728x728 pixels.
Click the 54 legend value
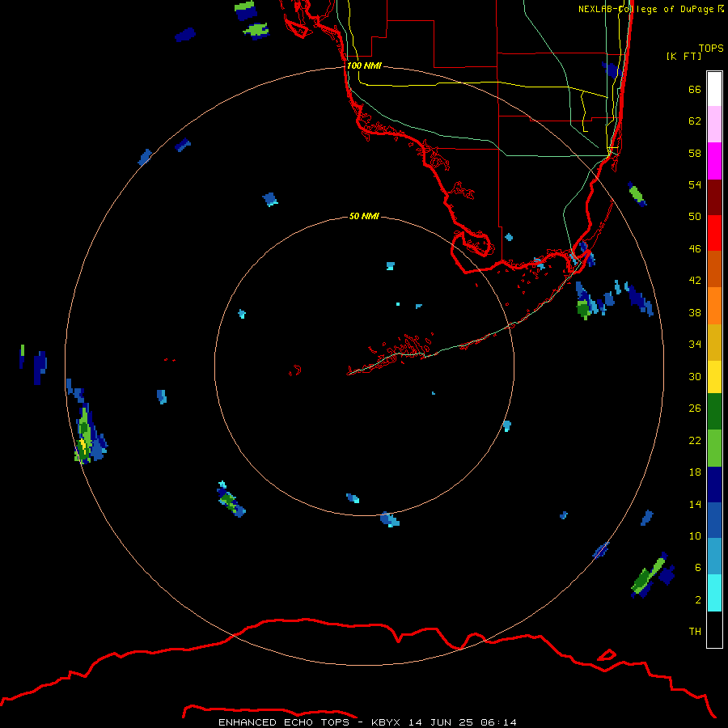[695, 184]
